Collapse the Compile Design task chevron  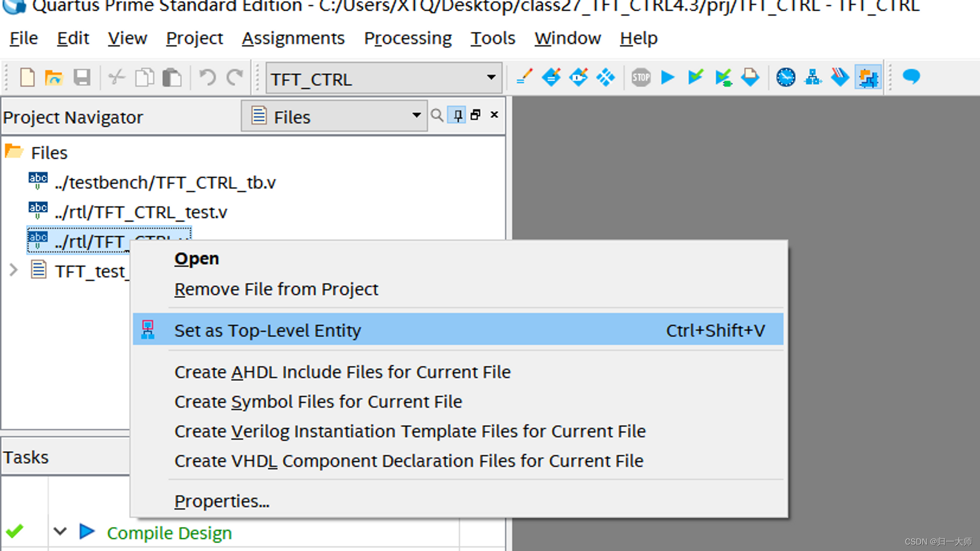[60, 531]
